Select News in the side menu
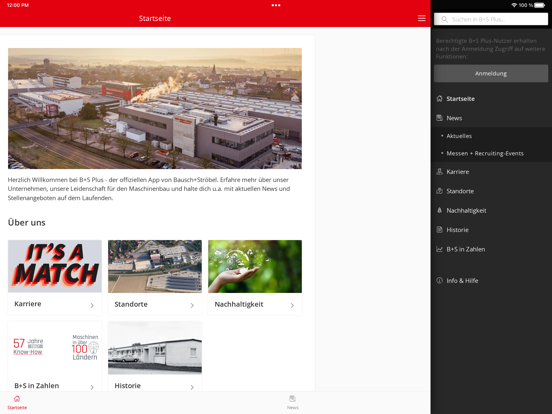The image size is (552, 414). [454, 118]
